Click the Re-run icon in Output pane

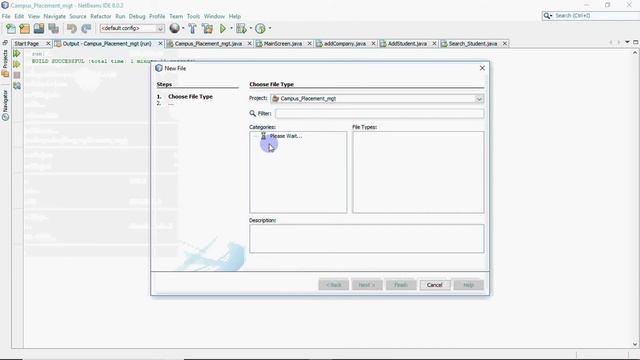(x=17, y=53)
